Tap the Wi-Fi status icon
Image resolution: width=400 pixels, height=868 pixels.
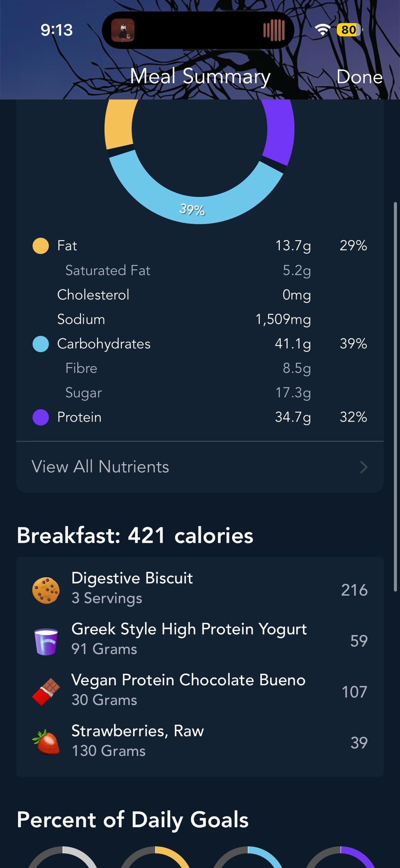pyautogui.click(x=323, y=30)
